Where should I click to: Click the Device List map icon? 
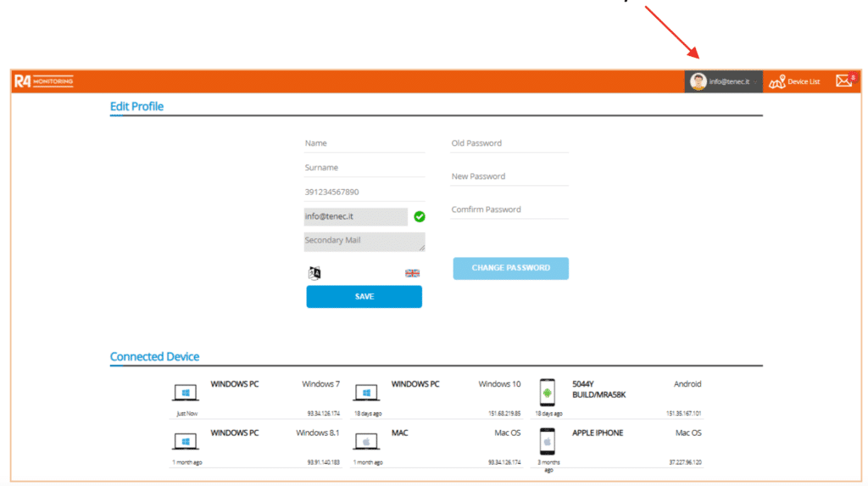click(777, 82)
